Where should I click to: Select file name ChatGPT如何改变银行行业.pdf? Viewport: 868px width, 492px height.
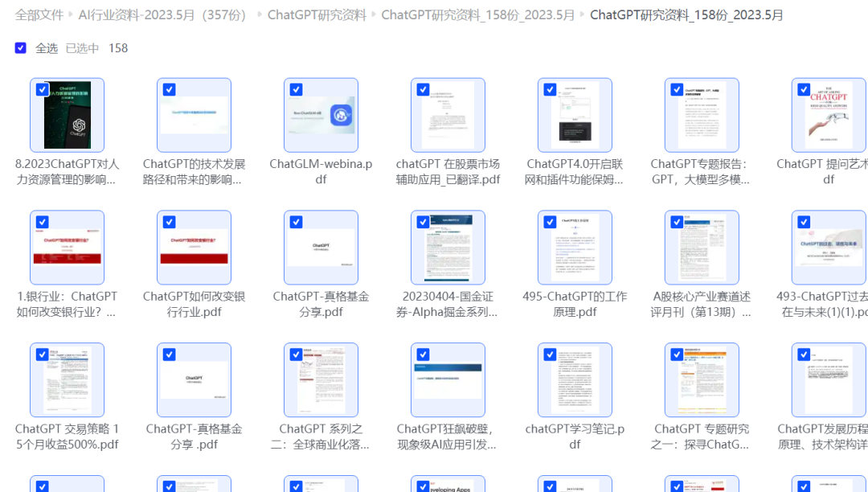click(x=194, y=304)
